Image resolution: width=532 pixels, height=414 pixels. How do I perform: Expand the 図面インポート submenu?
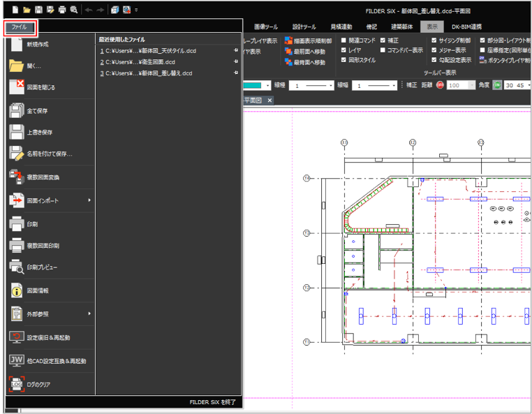(49, 201)
